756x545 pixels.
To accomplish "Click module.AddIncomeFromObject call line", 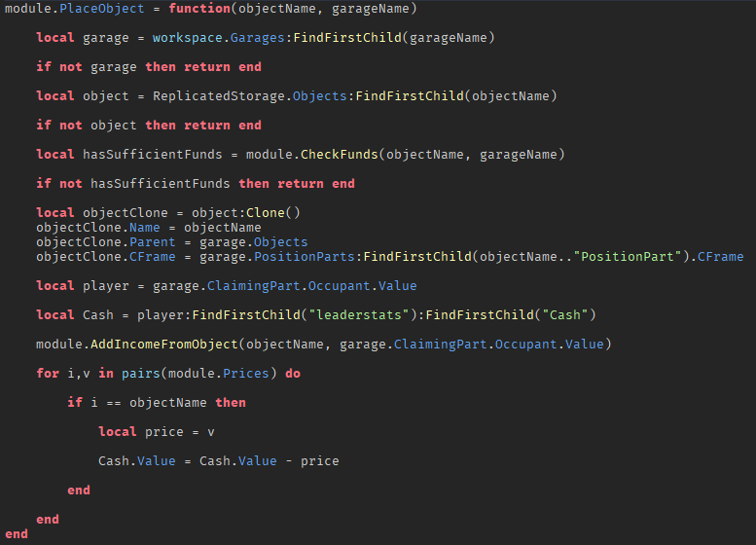I will (324, 344).
